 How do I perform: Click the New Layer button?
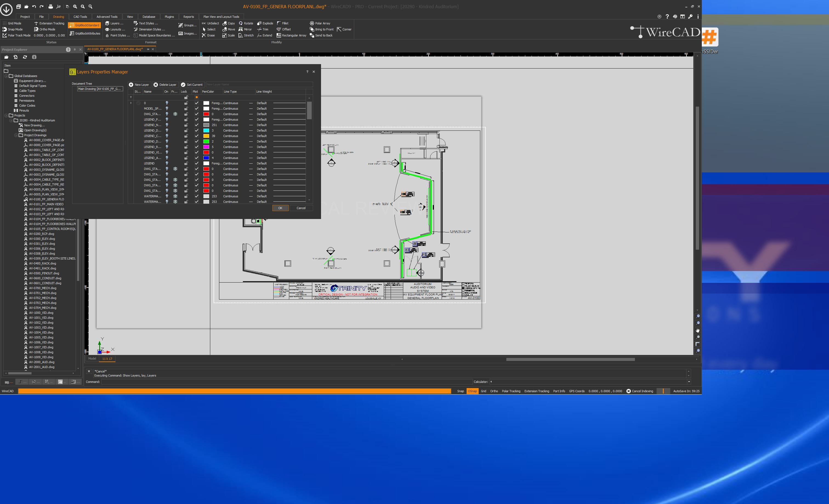click(x=139, y=84)
